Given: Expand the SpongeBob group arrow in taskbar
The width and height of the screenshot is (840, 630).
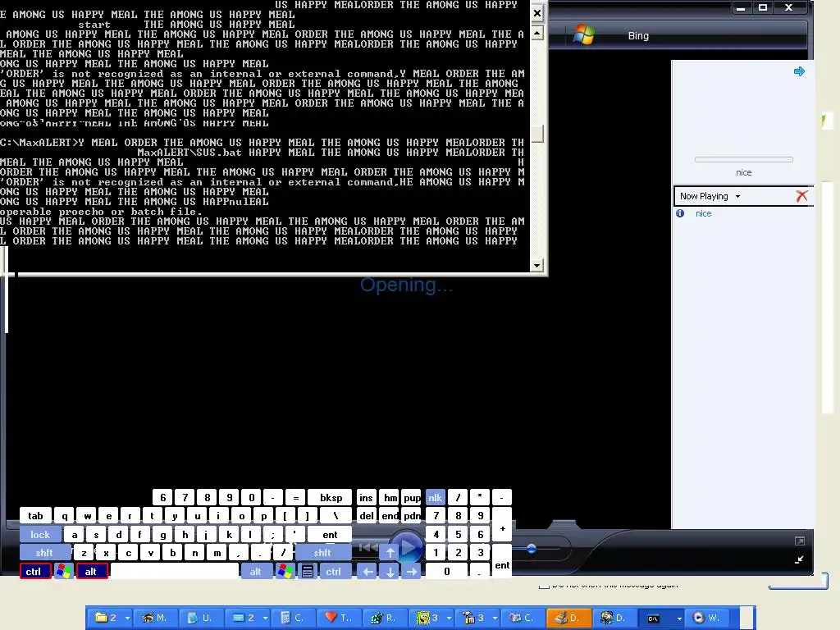Looking at the screenshot, I should pyautogui.click(x=449, y=618).
